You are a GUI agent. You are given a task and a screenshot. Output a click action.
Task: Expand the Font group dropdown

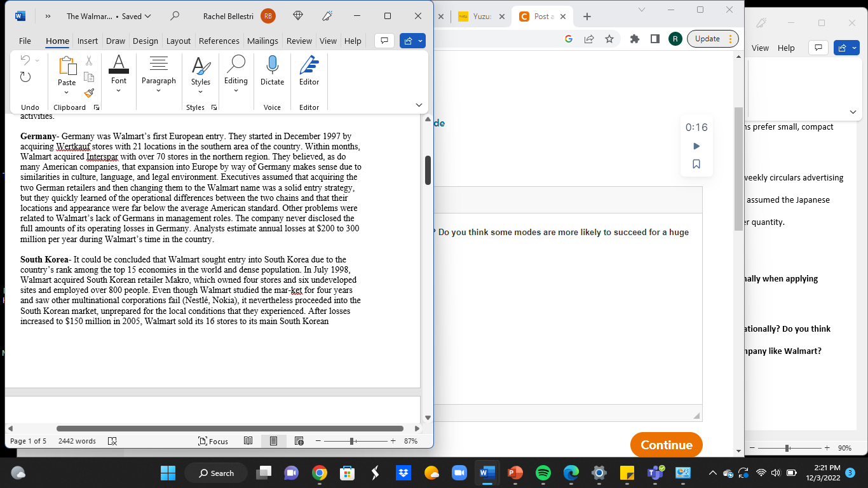click(x=119, y=90)
